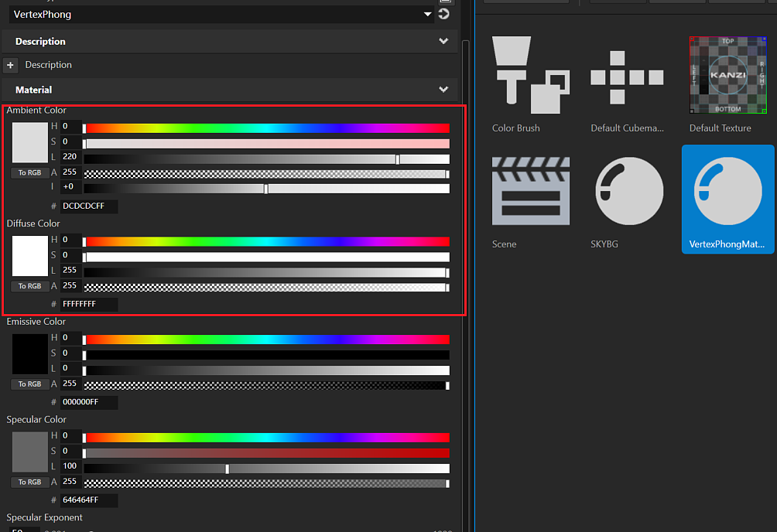Click the reset arrow beside VertexPhong dropdown
The image size is (777, 532).
[x=444, y=14]
